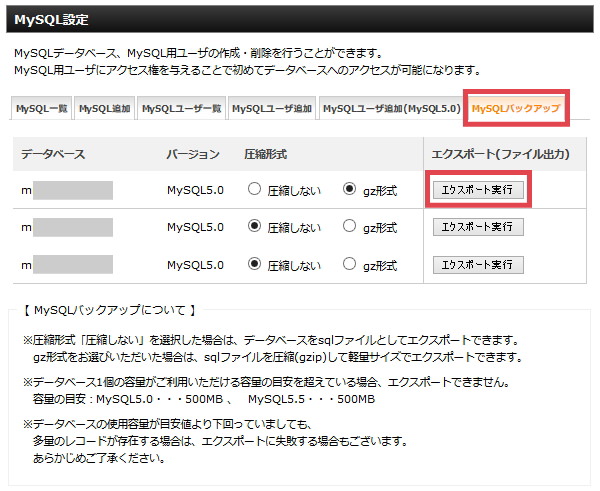Viewport: 600px width, 491px height.
Task: Select 圧縮しない for the second database
Action: [x=254, y=226]
